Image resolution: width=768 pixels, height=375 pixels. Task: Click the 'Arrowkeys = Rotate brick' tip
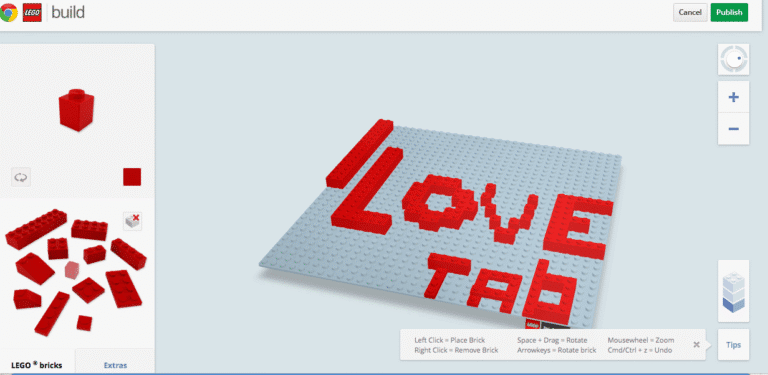tap(556, 350)
